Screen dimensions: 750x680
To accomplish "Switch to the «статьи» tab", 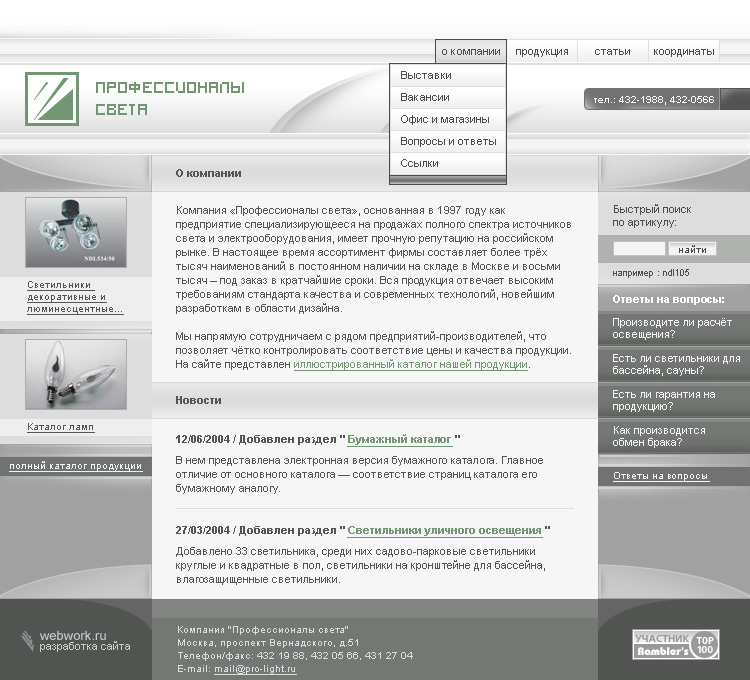I will [x=612, y=51].
